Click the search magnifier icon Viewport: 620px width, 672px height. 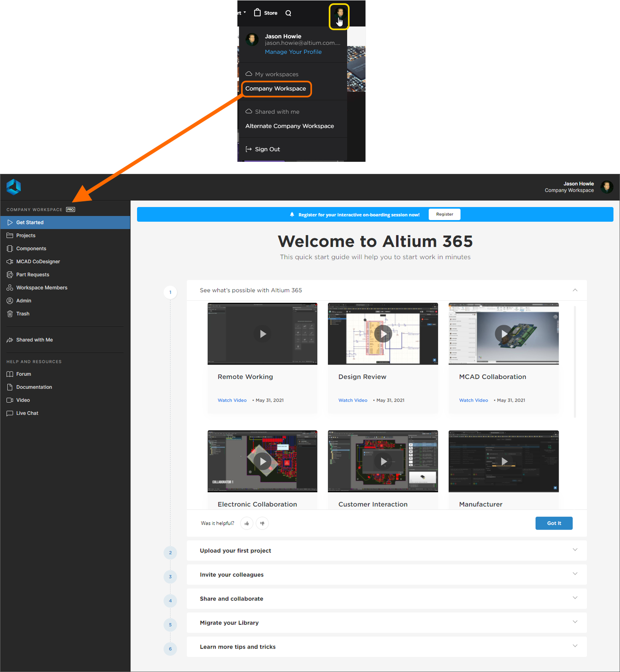pos(288,13)
